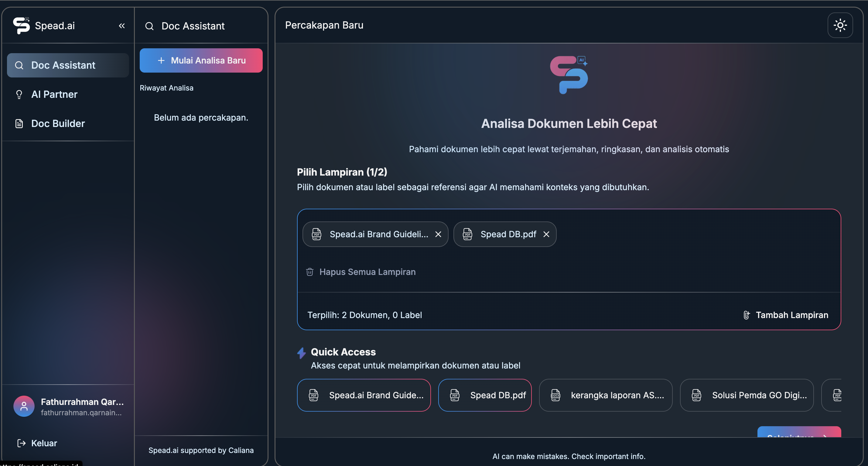Click the lightning icon next to Quick Access
Image resolution: width=868 pixels, height=466 pixels.
pyautogui.click(x=301, y=352)
